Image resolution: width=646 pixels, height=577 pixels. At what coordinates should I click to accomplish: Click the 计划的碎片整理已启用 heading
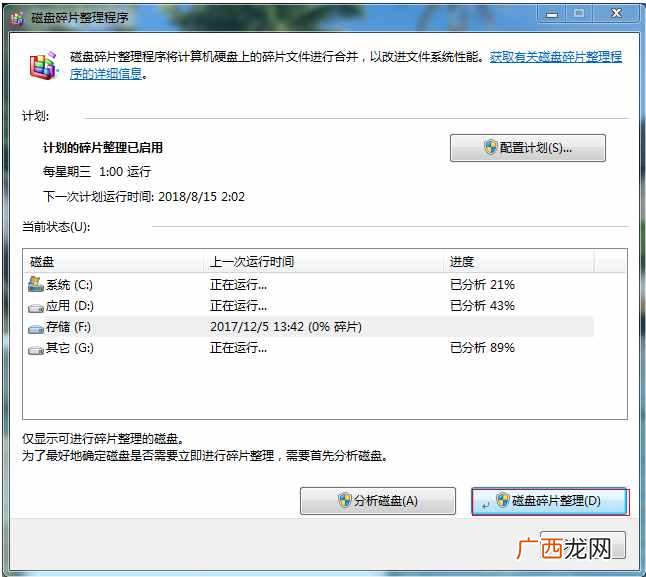click(x=103, y=147)
